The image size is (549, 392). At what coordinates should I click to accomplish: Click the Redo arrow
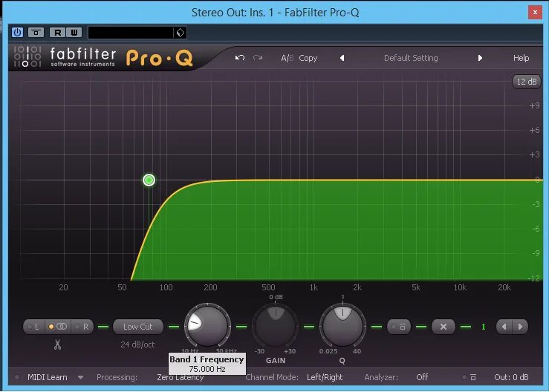click(x=258, y=58)
